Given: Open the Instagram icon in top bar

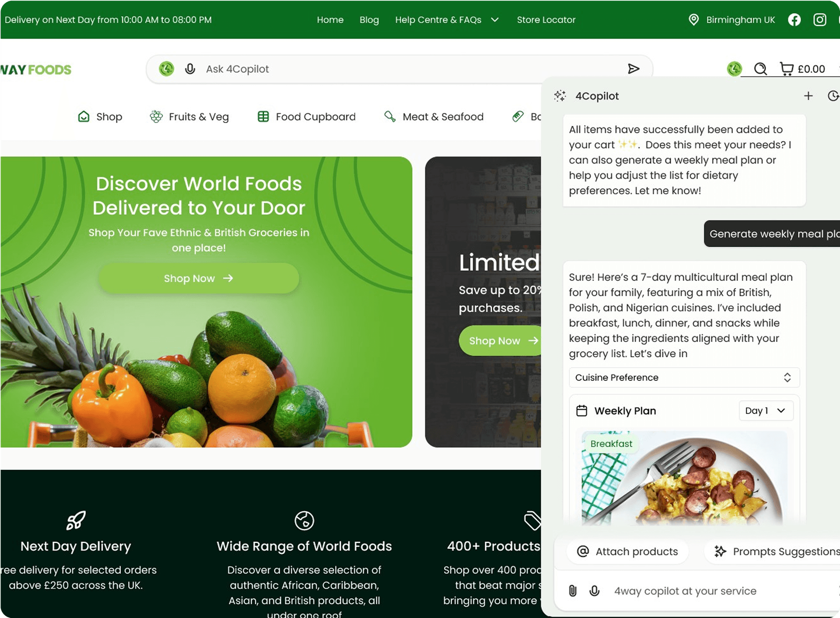Looking at the screenshot, I should click(819, 20).
